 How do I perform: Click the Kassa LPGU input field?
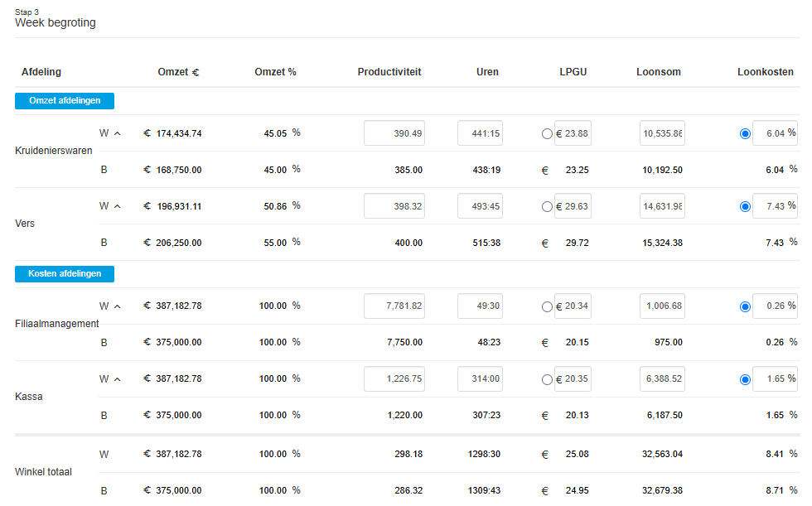[573, 379]
